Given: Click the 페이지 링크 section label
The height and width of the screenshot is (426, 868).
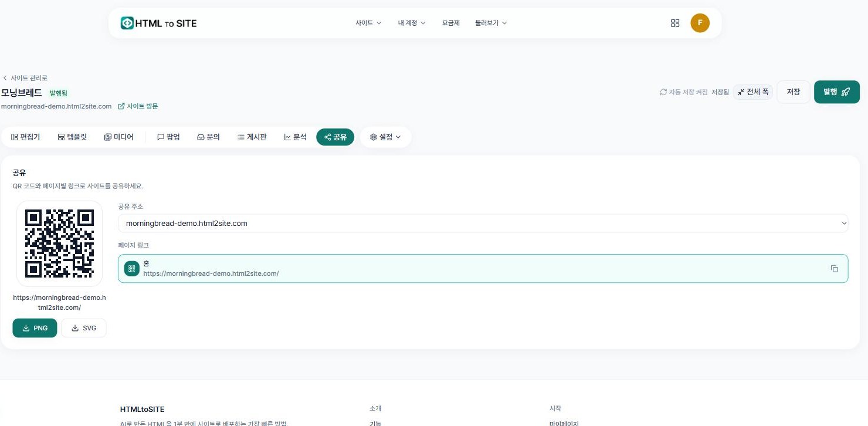Looking at the screenshot, I should click(x=133, y=245).
